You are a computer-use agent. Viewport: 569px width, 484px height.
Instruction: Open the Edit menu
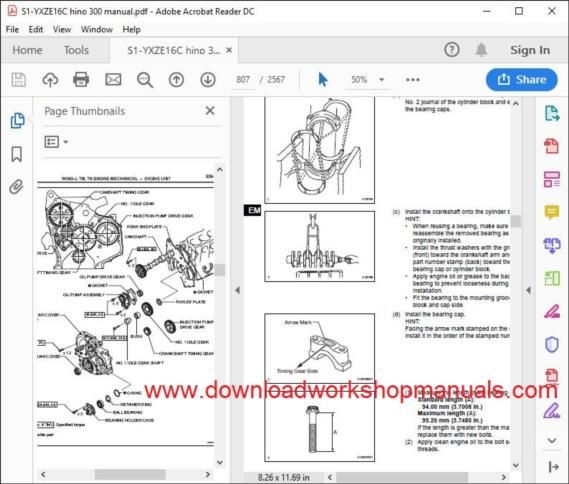click(36, 29)
